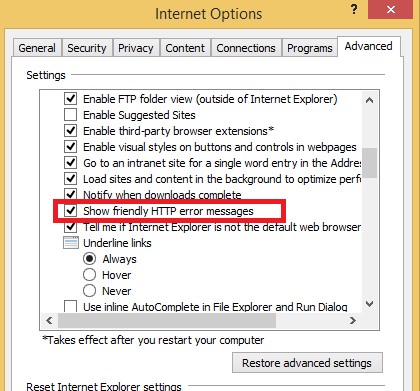The height and width of the screenshot is (391, 420).
Task: Select Hover for Underline links
Action: (x=89, y=275)
